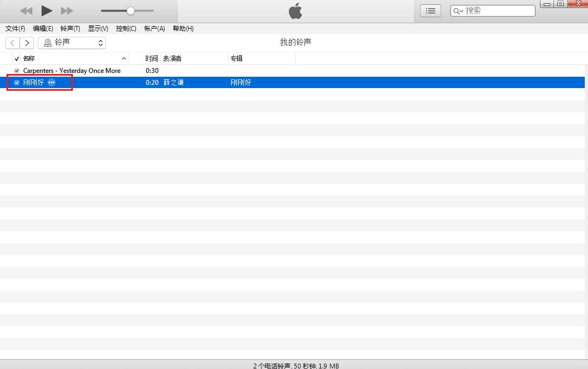This screenshot has width=588, height=369.
Task: Click the forward navigation arrow
Action: coord(26,43)
